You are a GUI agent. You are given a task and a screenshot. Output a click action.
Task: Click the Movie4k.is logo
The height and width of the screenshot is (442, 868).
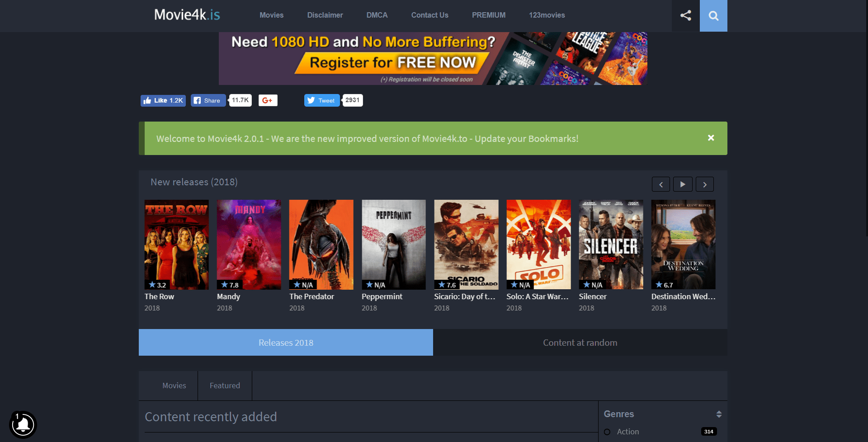[x=187, y=15]
